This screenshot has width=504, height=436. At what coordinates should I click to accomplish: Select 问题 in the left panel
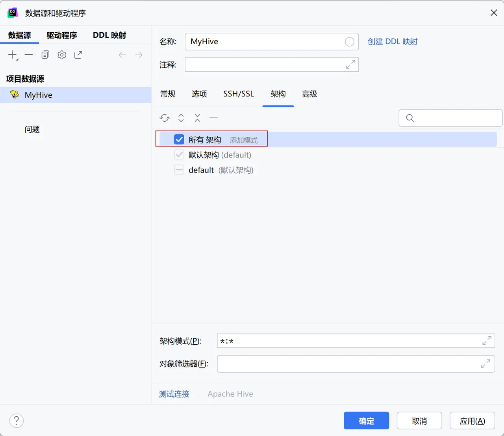tap(32, 129)
